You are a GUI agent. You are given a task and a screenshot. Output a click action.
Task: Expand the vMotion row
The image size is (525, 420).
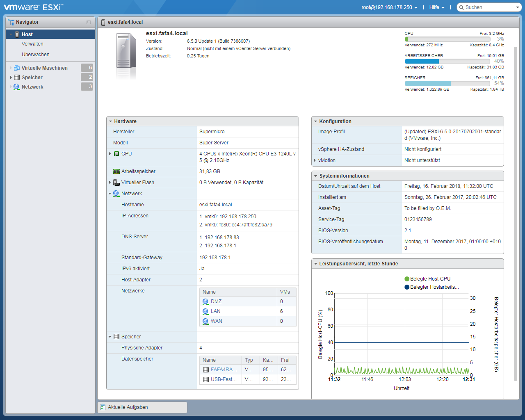(315, 160)
